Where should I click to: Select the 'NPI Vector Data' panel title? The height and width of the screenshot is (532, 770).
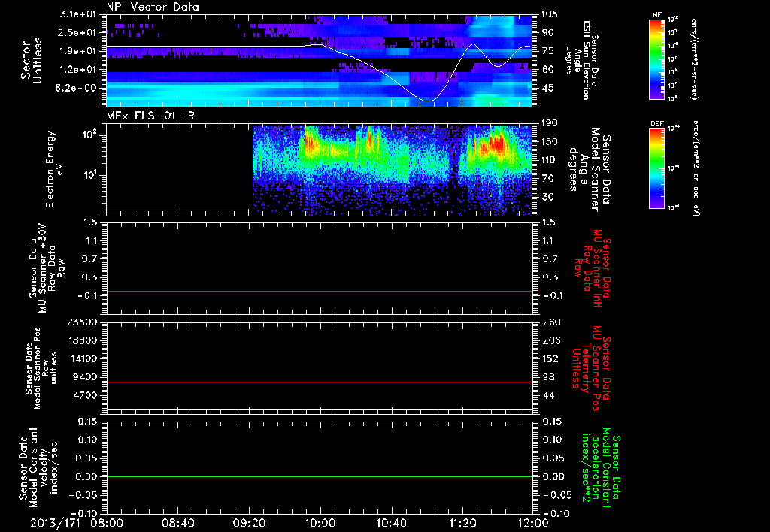(153, 7)
